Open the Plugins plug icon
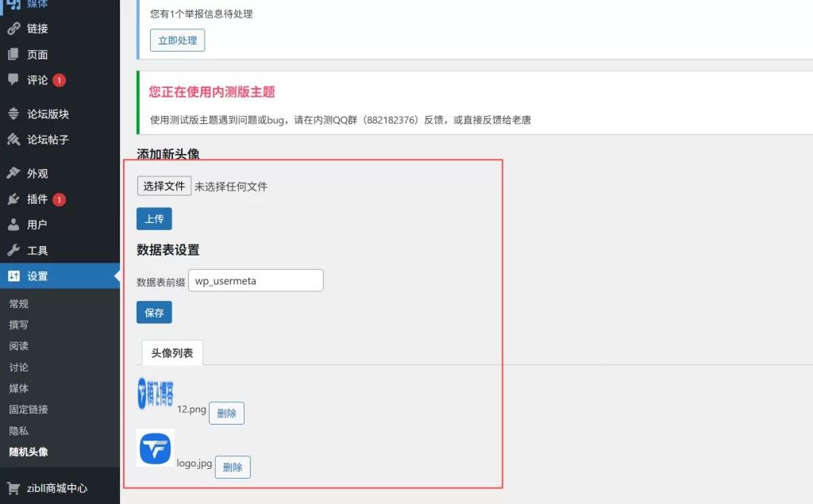This screenshot has width=813, height=504. [x=14, y=199]
